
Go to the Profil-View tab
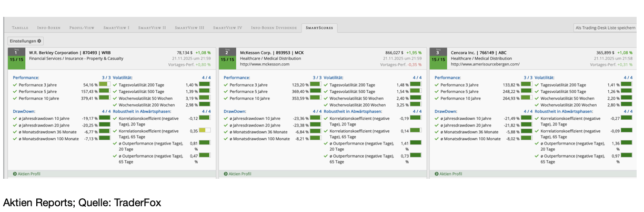82,27
